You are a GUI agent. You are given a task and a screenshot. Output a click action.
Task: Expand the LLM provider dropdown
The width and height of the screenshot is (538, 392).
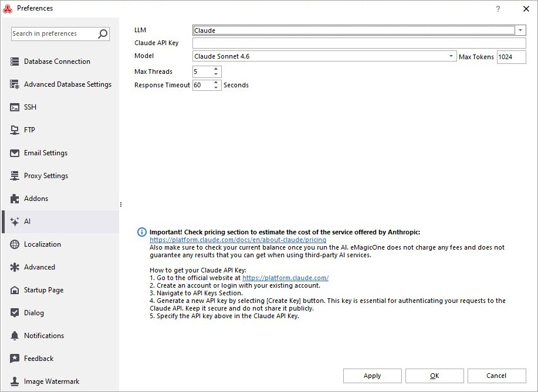pyautogui.click(x=520, y=30)
